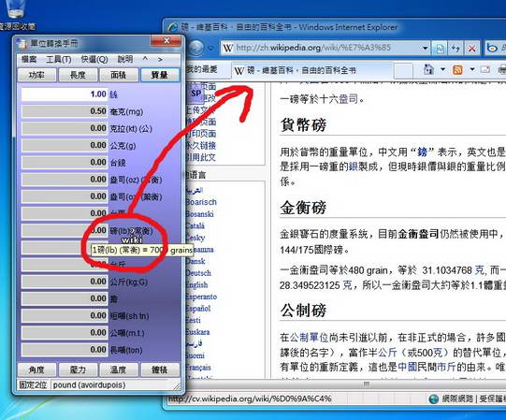Screen dimensions: 506x420
Task: Click the Read Mail icon in IE toolbar
Action: (x=485, y=69)
